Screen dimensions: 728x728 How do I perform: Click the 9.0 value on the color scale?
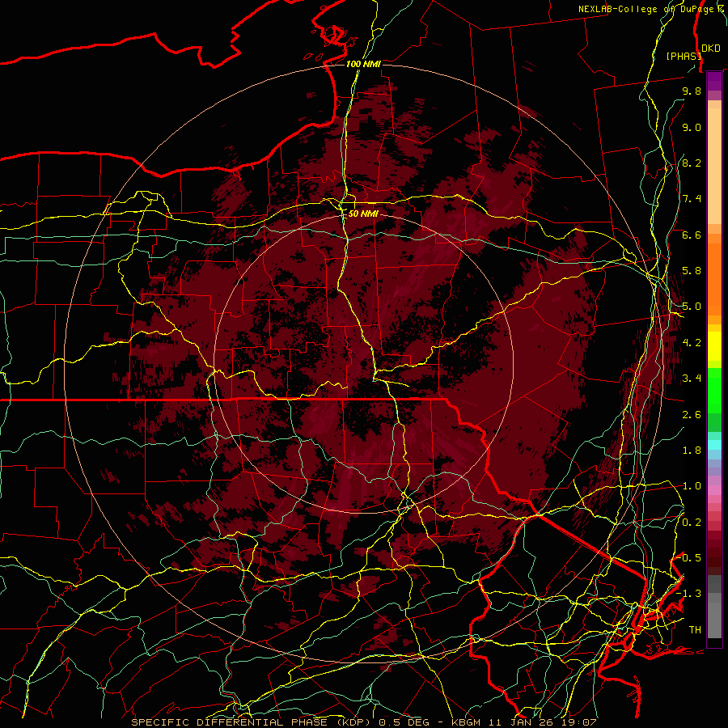point(692,127)
